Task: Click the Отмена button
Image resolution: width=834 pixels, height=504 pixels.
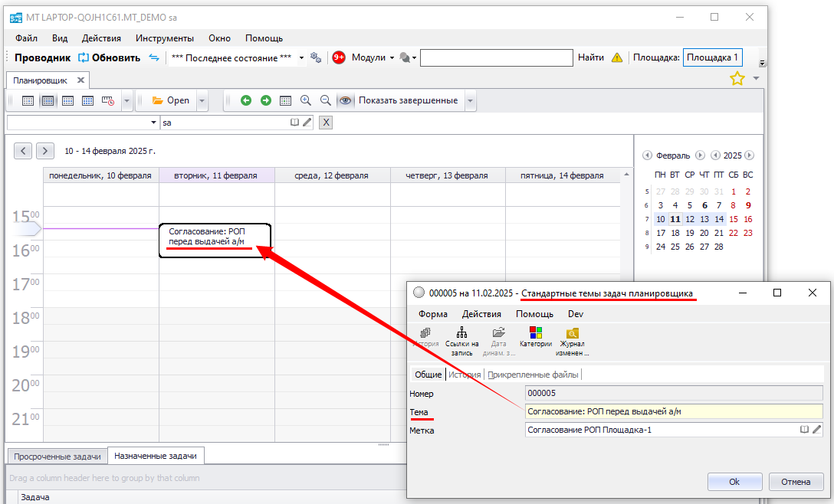Action: (x=795, y=482)
